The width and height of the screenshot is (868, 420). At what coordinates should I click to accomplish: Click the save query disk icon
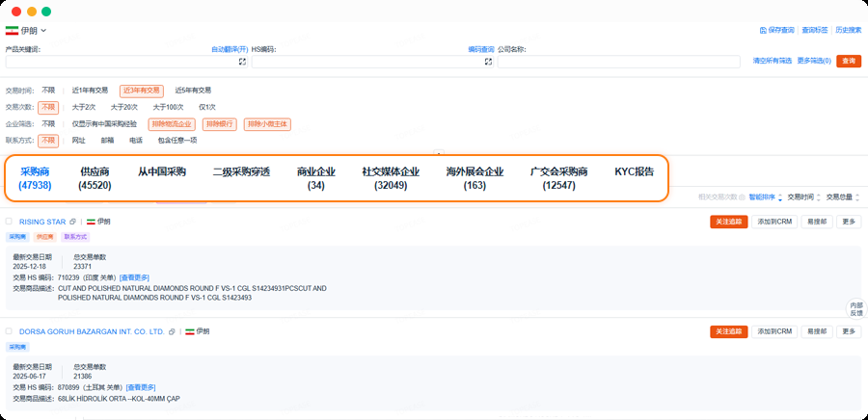tap(764, 31)
